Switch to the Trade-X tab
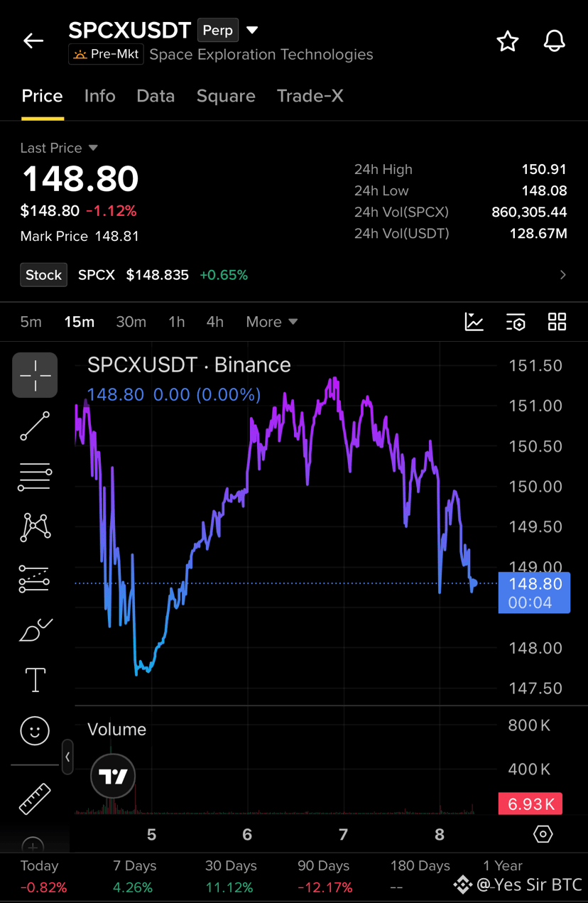 [310, 96]
